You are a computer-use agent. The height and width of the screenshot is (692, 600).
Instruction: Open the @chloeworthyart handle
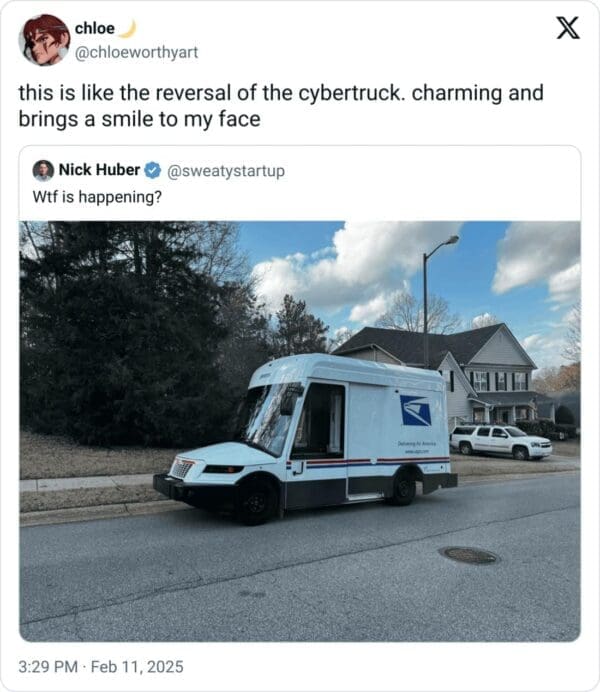pos(136,53)
